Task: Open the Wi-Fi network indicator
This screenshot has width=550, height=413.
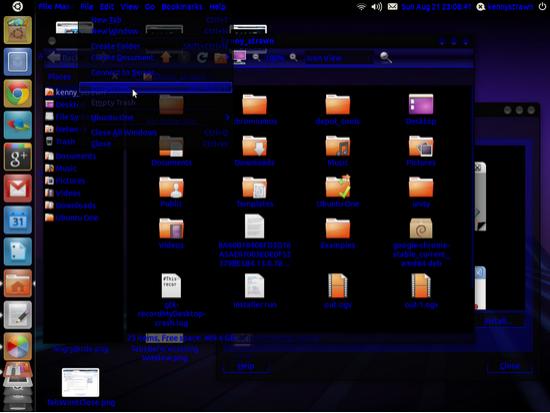Action: [361, 7]
